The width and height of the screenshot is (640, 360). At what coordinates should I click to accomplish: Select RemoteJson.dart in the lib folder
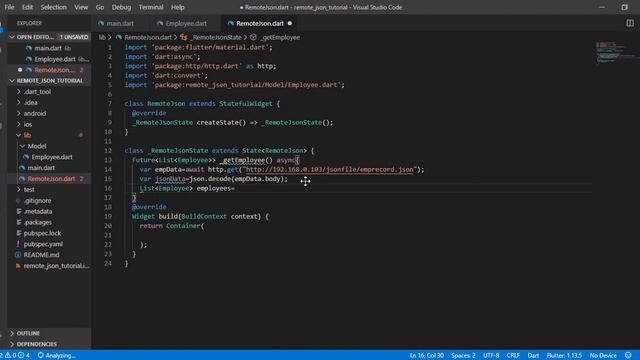click(x=51, y=179)
